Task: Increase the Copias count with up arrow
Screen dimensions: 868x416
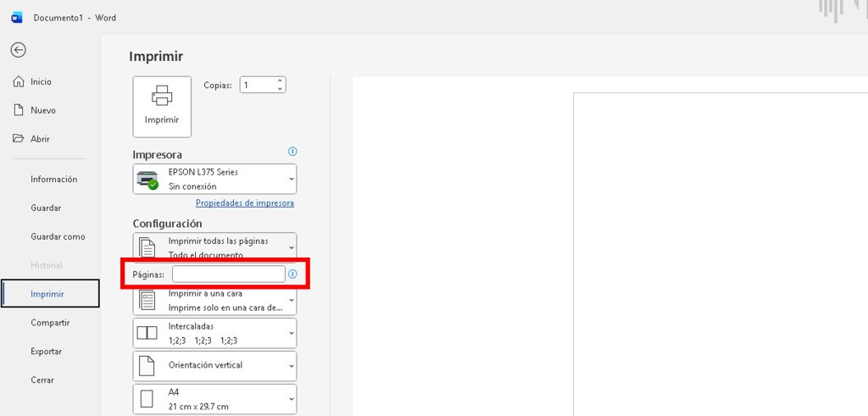Action: click(280, 81)
